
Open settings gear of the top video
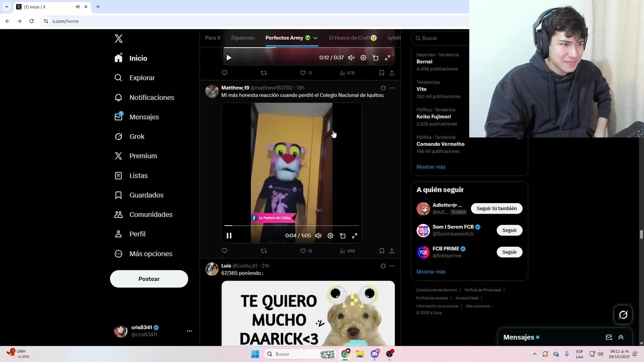[363, 58]
